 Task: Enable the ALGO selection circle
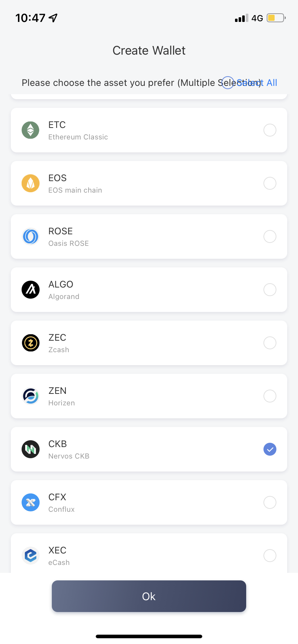pos(270,290)
